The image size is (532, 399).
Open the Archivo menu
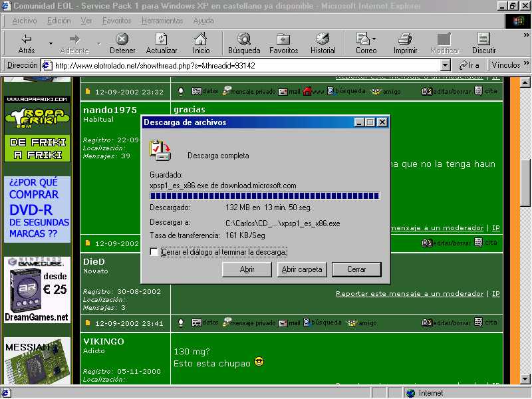(24, 21)
